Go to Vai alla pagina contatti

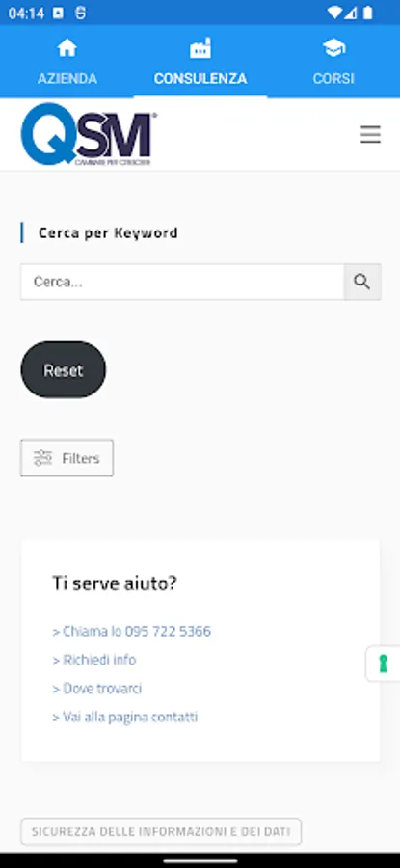pos(125,717)
